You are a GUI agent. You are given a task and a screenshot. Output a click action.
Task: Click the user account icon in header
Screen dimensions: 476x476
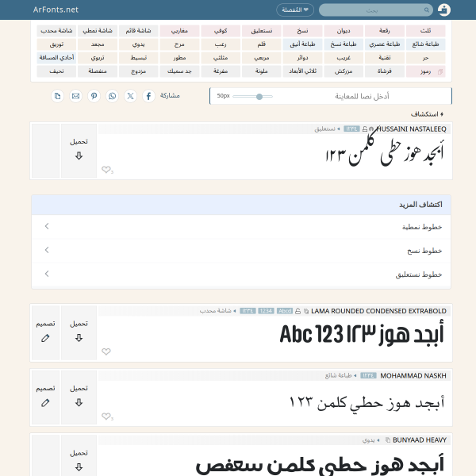tap(443, 10)
